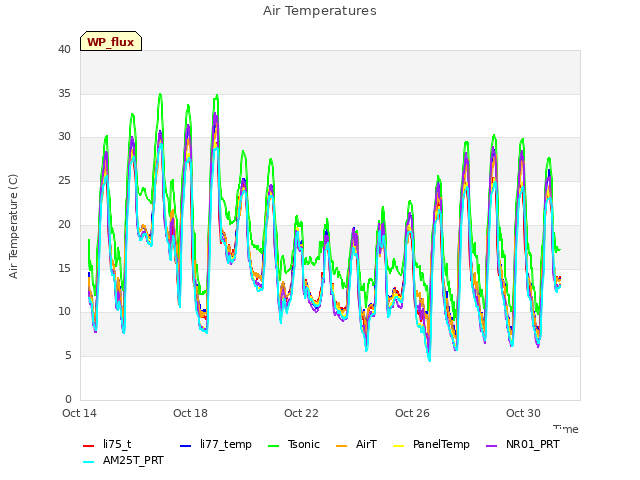The image size is (640, 480).
Task: Click the Time x-axis title
Action: [x=566, y=429]
